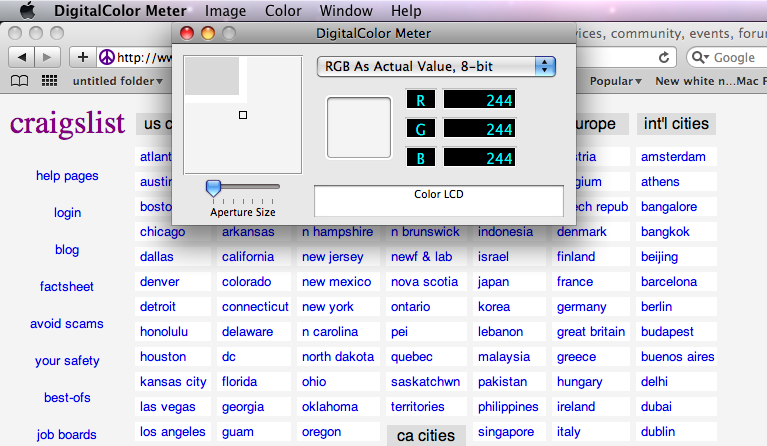Click the R channel value 244
The image size is (767, 446).
pyautogui.click(x=479, y=100)
